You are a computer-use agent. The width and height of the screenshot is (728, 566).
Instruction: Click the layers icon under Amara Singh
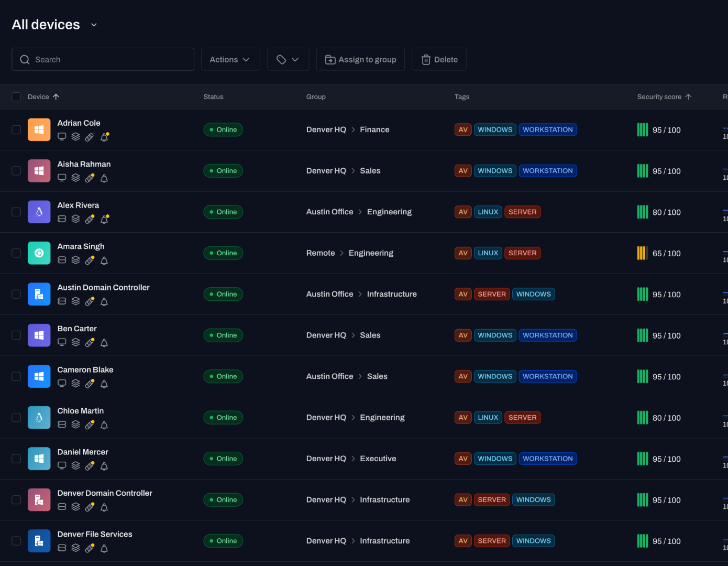point(76,260)
